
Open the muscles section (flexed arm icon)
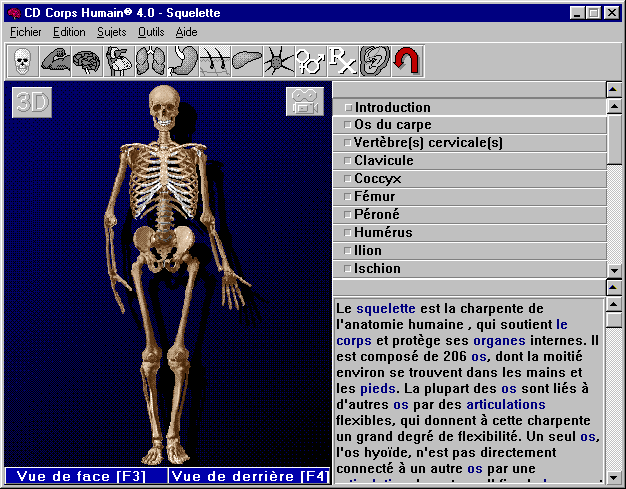[x=54, y=61]
